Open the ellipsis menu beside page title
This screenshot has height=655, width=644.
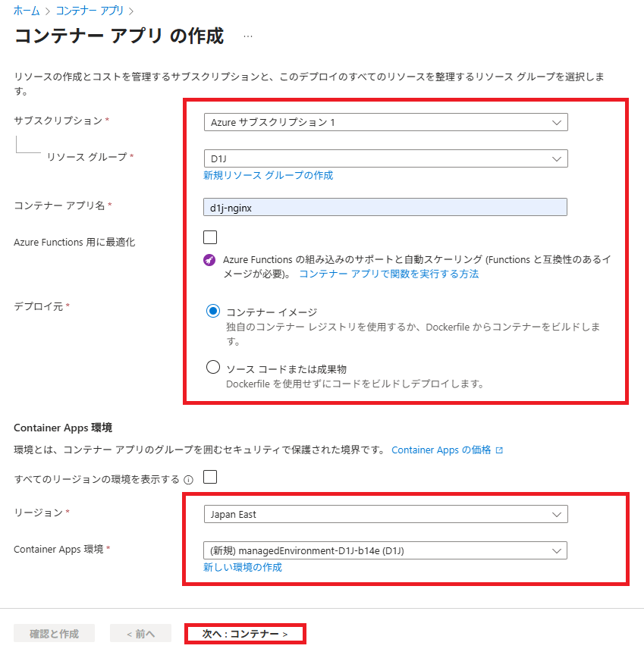[248, 36]
